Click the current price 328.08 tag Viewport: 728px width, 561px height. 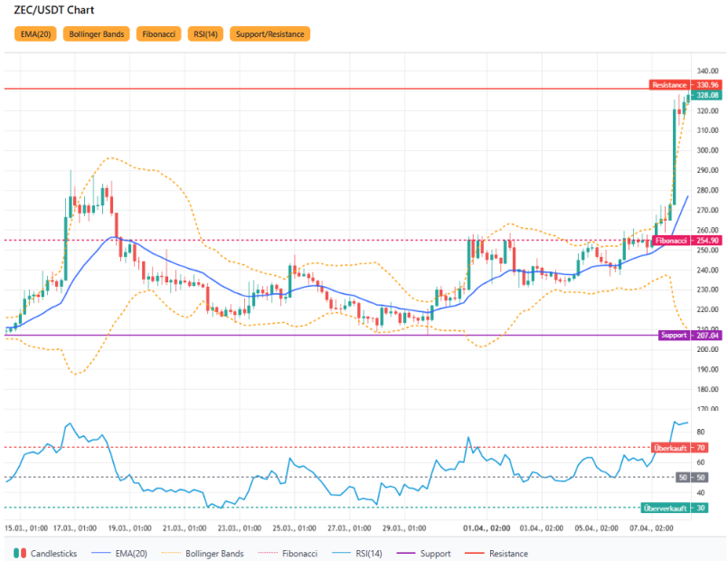click(705, 95)
